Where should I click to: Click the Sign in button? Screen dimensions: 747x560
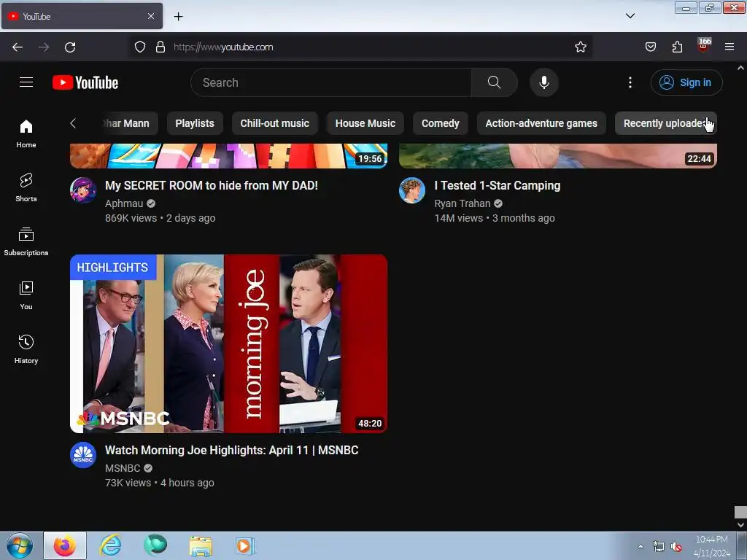coord(686,82)
